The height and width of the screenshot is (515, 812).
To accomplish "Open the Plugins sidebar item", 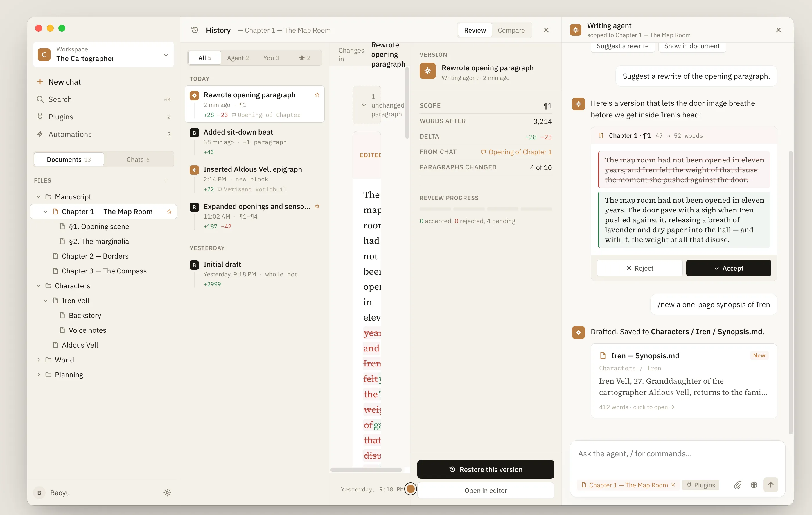I will coord(61,117).
